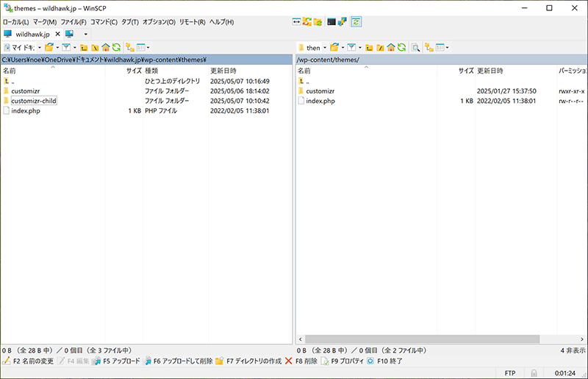
Task: Toggle compare directories icon
Action: coord(296,22)
